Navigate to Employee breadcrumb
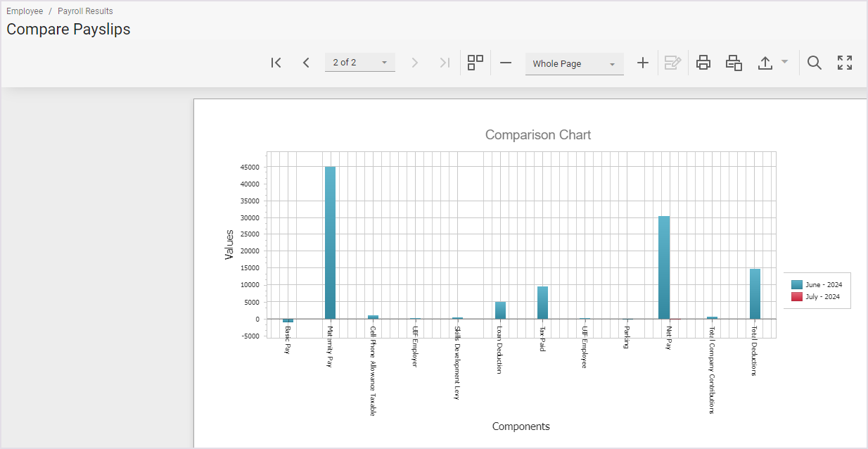The width and height of the screenshot is (868, 449). pos(25,11)
